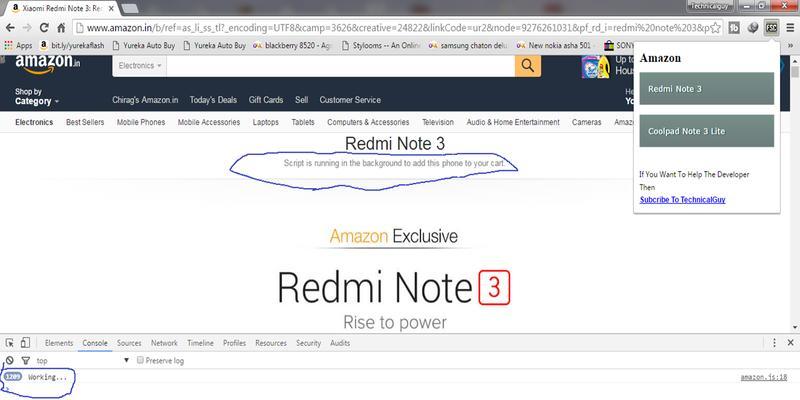This screenshot has height=400, width=800.
Task: Open the blackberry 8520 bookmark
Action: tap(292, 45)
